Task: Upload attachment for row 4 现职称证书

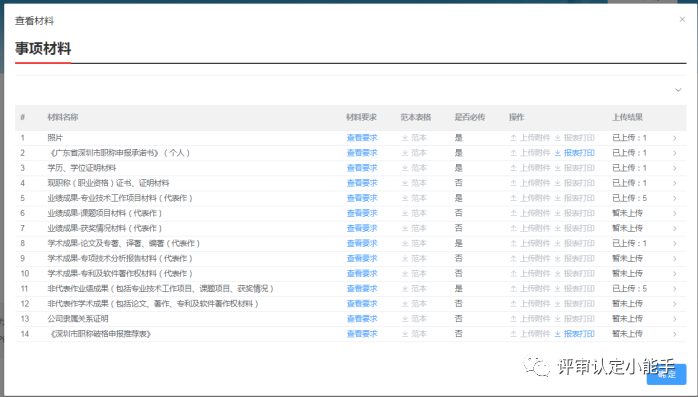Action: point(530,183)
